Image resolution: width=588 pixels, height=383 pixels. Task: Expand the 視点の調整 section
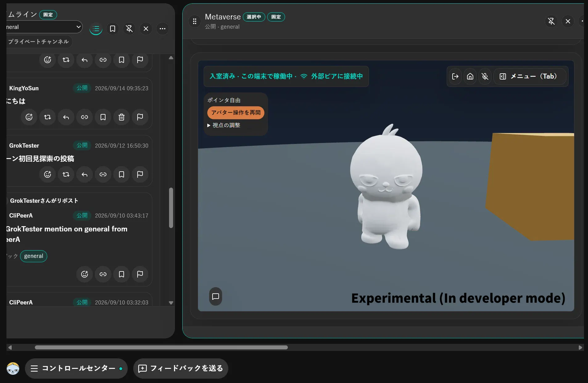pos(224,125)
